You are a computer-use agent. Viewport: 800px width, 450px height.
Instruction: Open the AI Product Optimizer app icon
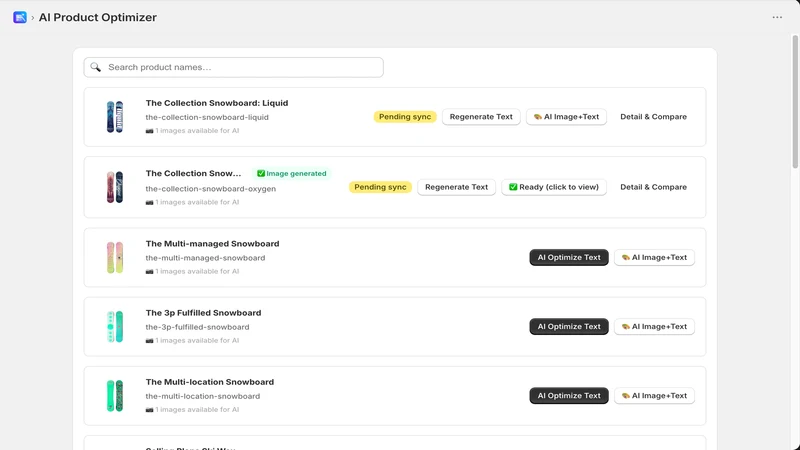[x=20, y=17]
